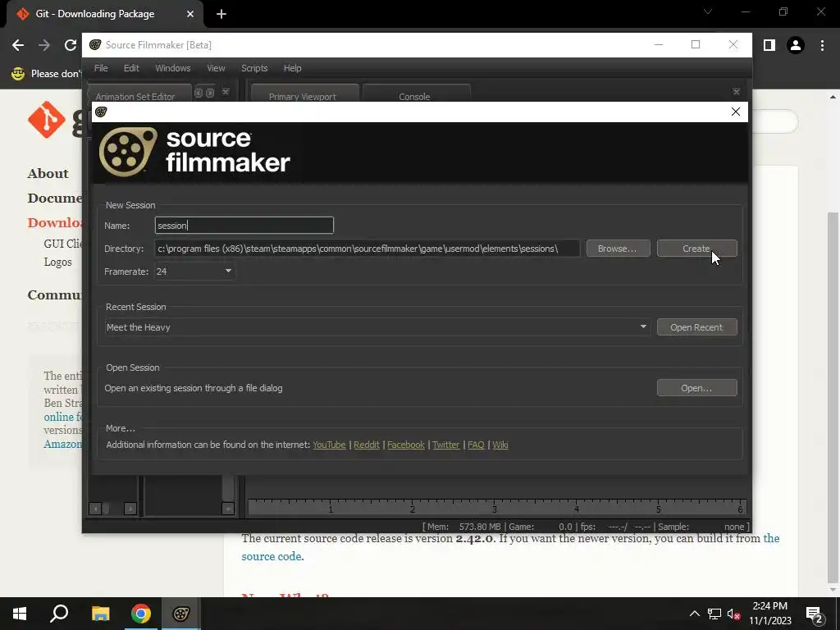Click the About link on Git site
The height and width of the screenshot is (630, 840).
[x=48, y=174]
